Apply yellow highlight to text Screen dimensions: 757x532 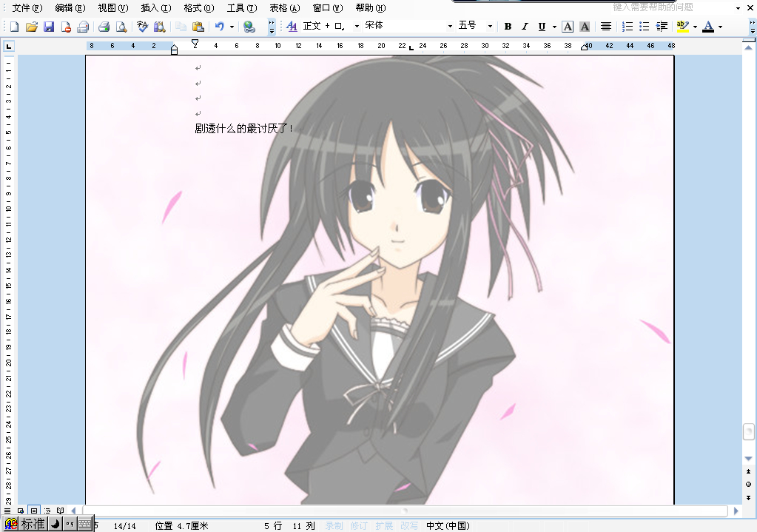click(x=683, y=27)
